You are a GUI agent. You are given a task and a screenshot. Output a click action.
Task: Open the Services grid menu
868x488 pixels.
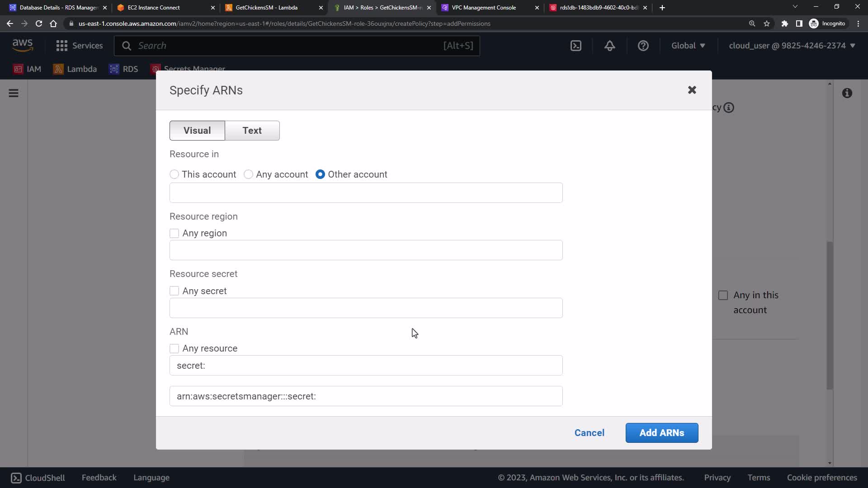80,46
